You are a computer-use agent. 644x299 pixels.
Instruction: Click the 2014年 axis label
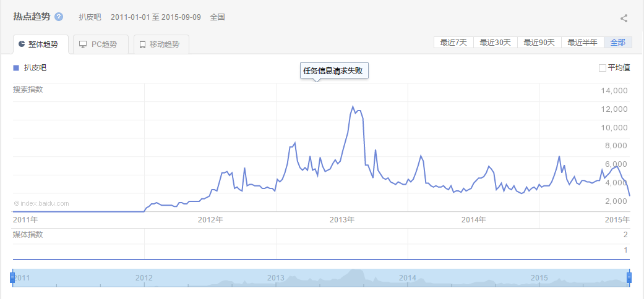(x=473, y=219)
